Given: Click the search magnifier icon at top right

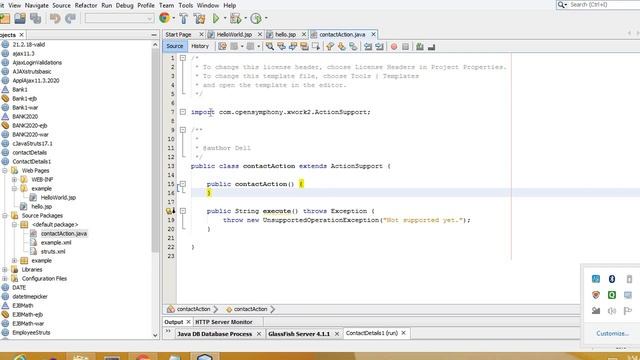Looking at the screenshot, I should 561,4.
